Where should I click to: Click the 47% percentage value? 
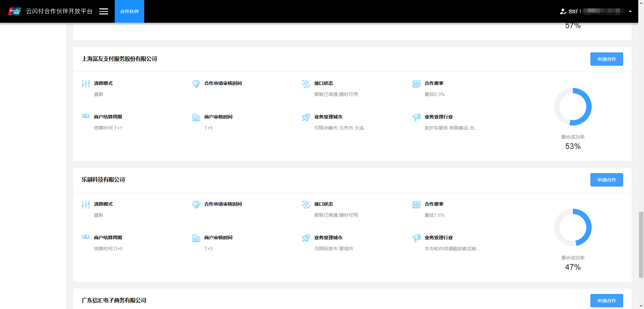click(x=573, y=267)
